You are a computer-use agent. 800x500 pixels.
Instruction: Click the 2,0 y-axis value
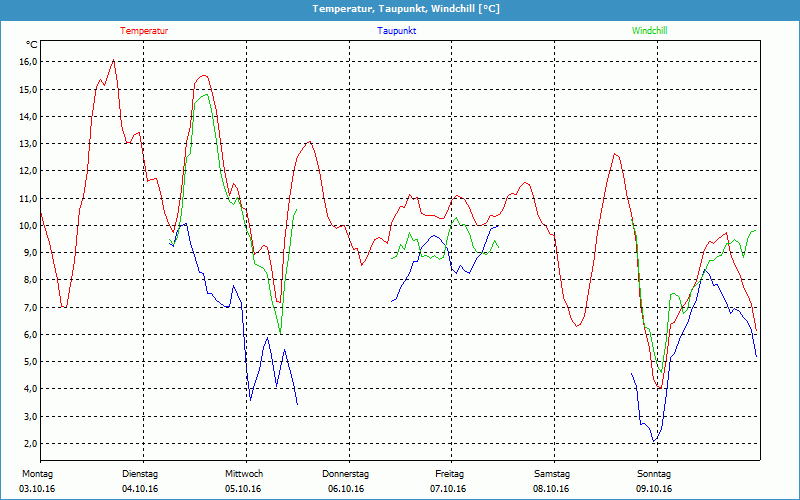[x=31, y=443]
